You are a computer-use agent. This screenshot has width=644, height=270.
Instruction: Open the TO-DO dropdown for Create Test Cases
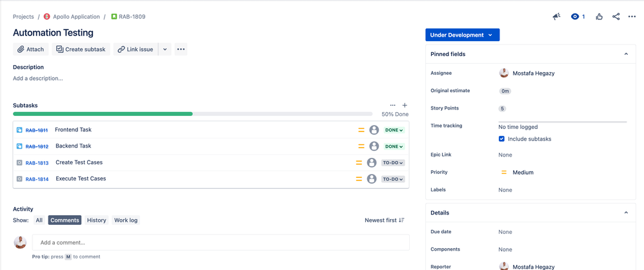[x=393, y=162]
